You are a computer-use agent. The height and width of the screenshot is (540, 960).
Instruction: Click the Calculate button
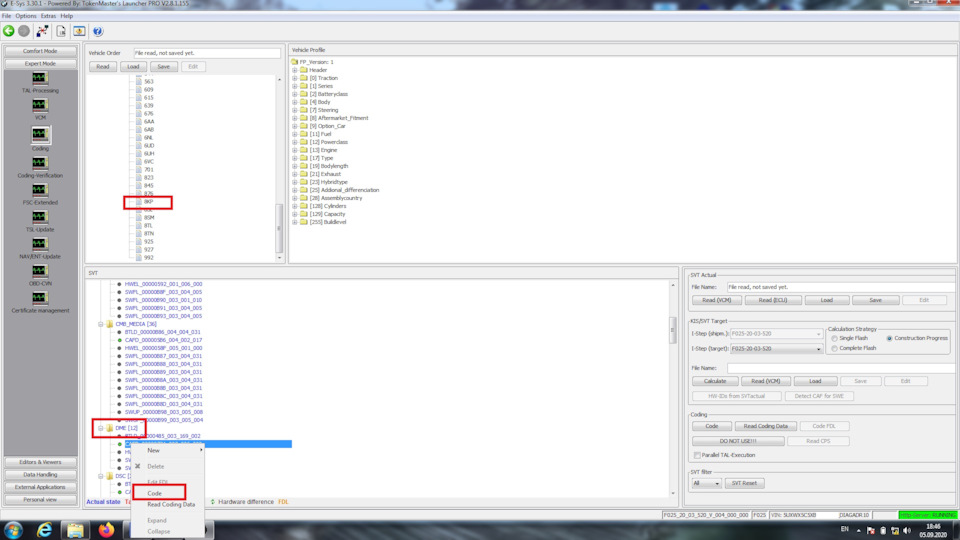tap(715, 381)
